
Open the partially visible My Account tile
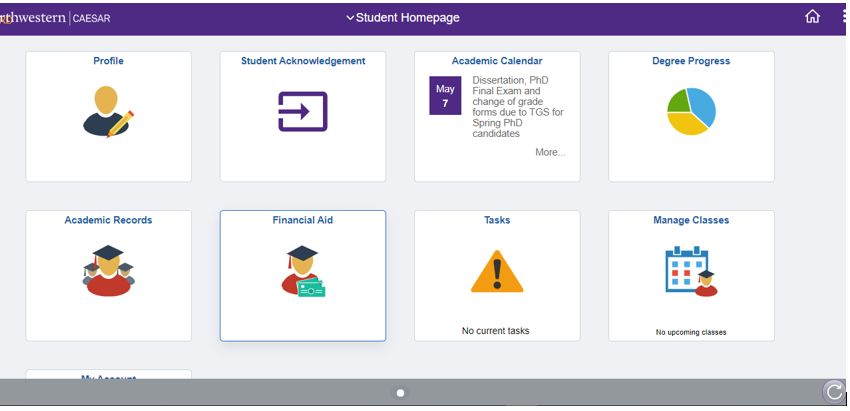[x=108, y=375]
